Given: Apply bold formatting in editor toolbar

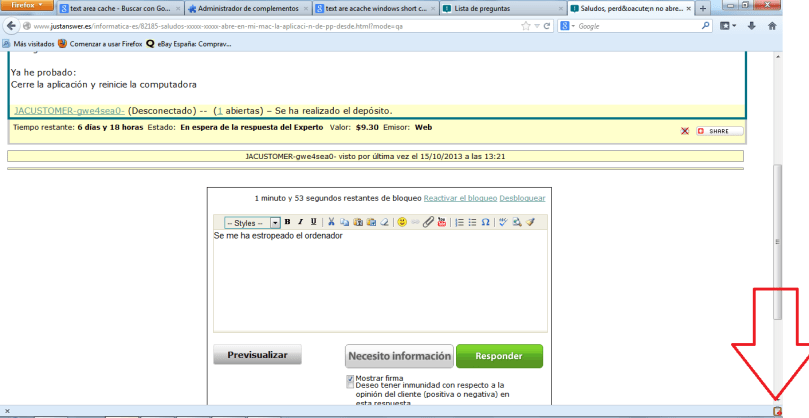Looking at the screenshot, I should 287,222.
